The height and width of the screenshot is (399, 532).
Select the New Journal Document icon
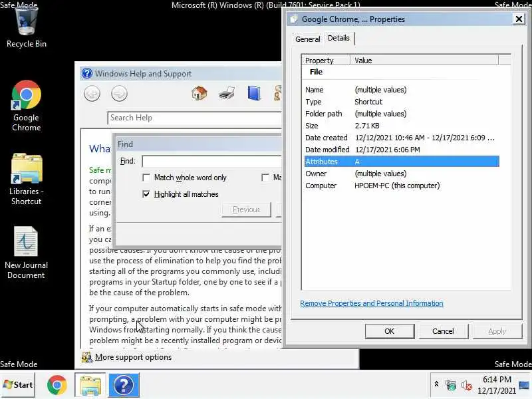click(26, 253)
